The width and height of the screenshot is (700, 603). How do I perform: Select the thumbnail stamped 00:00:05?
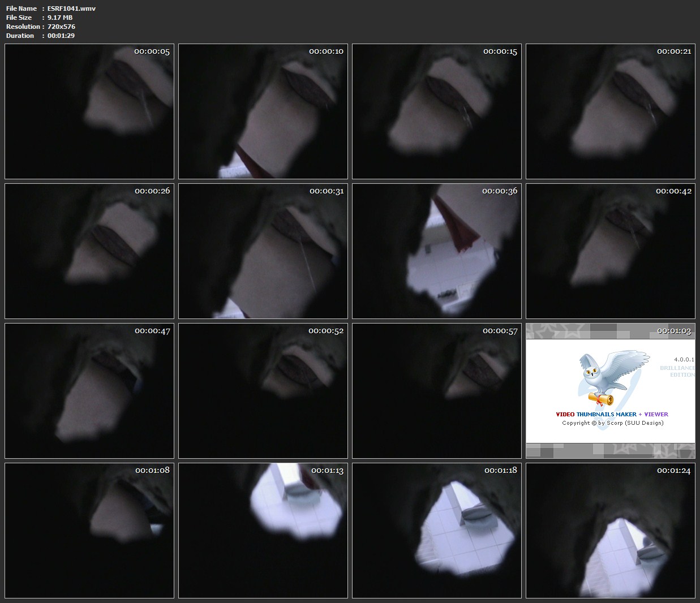(89, 111)
